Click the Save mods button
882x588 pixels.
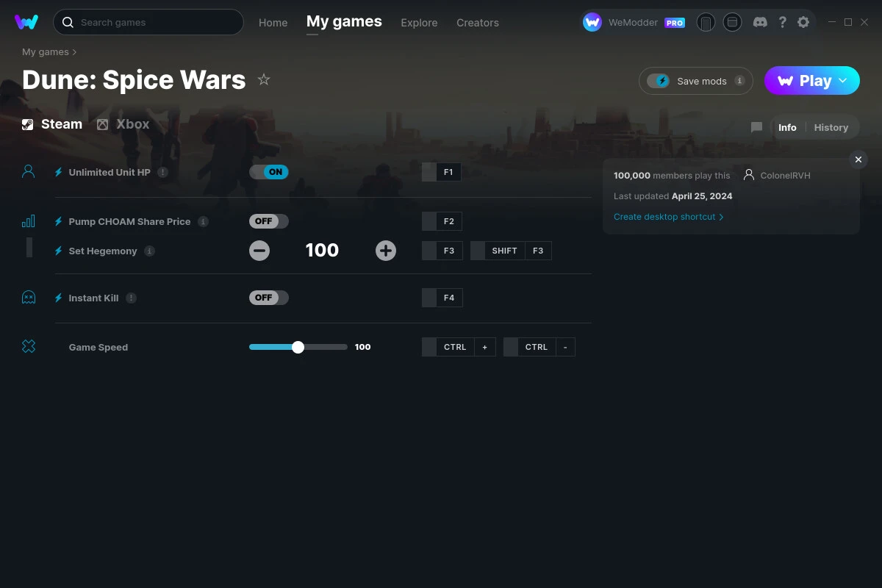click(695, 81)
